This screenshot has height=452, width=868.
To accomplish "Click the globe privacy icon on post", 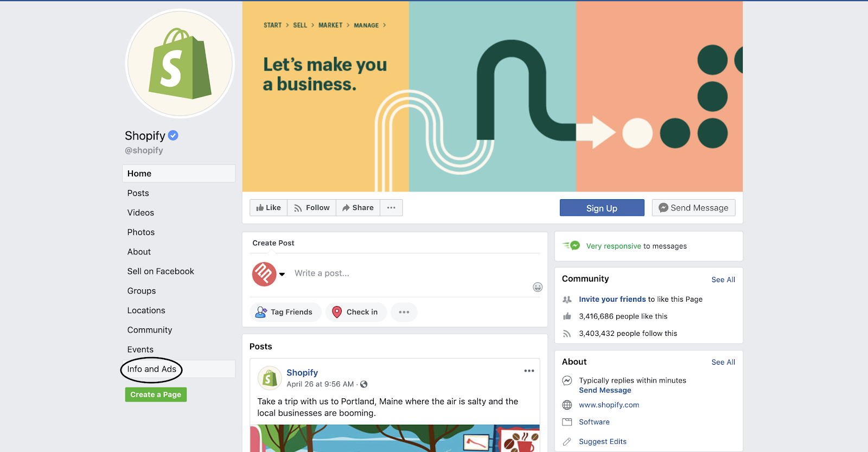I will point(364,384).
